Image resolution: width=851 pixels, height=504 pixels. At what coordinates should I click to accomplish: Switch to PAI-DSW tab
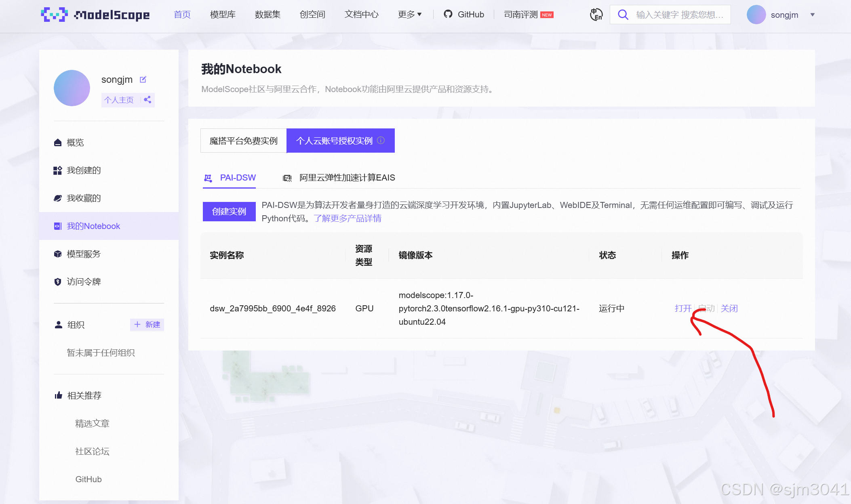click(x=230, y=178)
